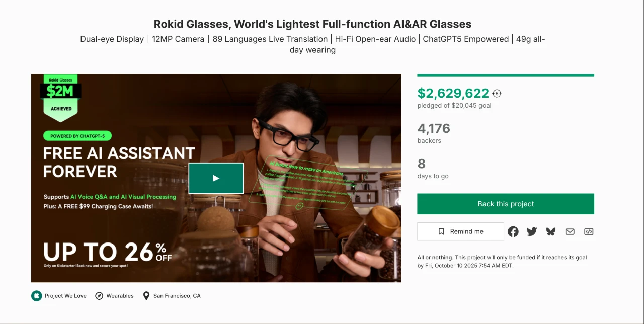Share the project via Bluesky butterfly icon
This screenshot has height=324, width=644.
551,231
